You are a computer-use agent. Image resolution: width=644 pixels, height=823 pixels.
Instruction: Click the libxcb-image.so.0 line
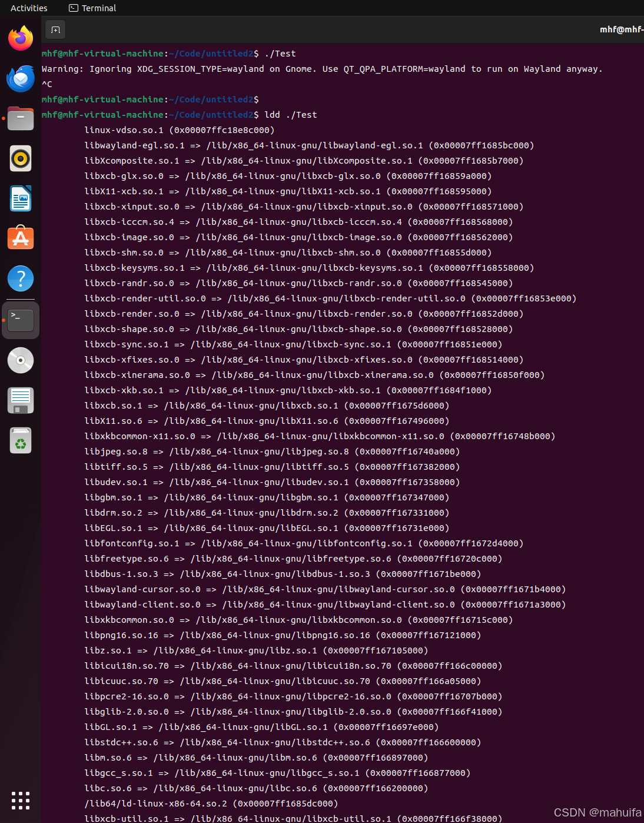point(298,237)
